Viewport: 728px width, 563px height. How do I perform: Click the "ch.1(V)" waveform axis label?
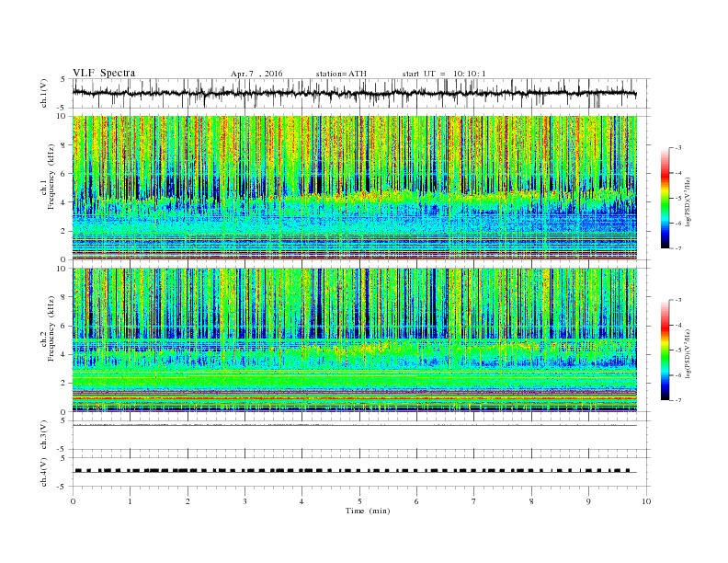43,93
